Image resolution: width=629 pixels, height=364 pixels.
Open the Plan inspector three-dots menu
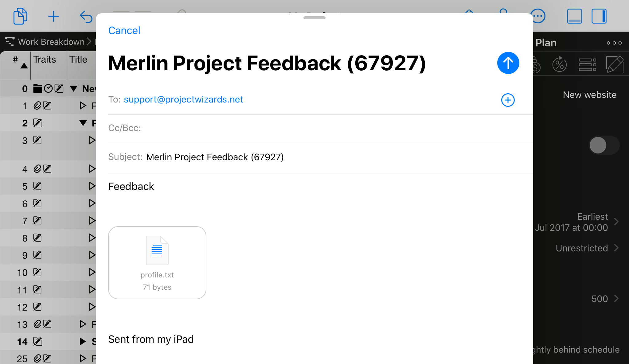(x=614, y=43)
